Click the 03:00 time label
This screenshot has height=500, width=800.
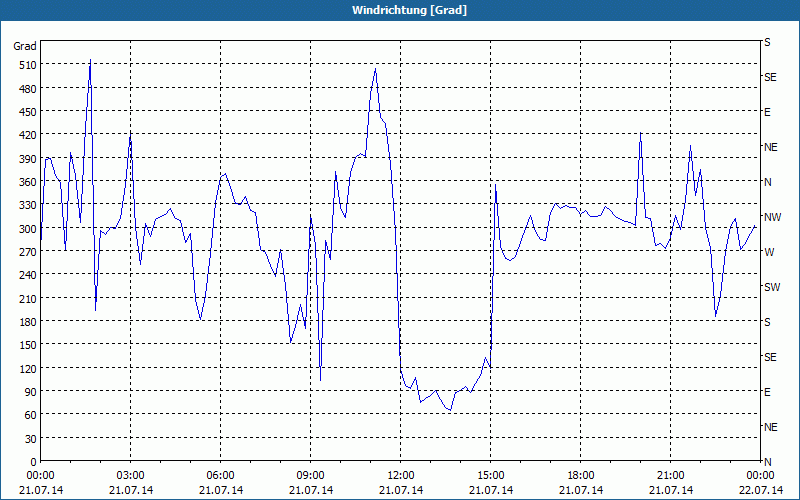point(131,476)
